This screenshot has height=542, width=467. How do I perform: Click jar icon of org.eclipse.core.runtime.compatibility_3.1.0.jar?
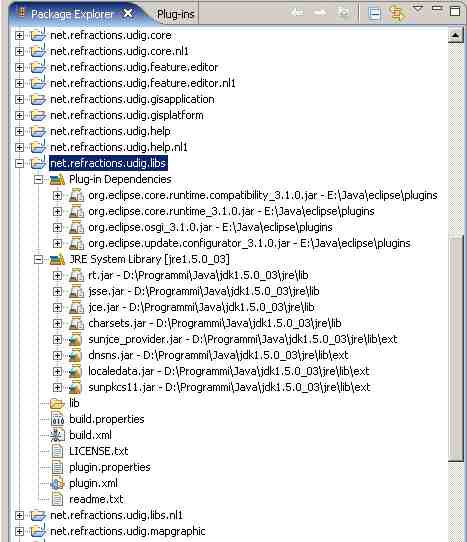76,195
